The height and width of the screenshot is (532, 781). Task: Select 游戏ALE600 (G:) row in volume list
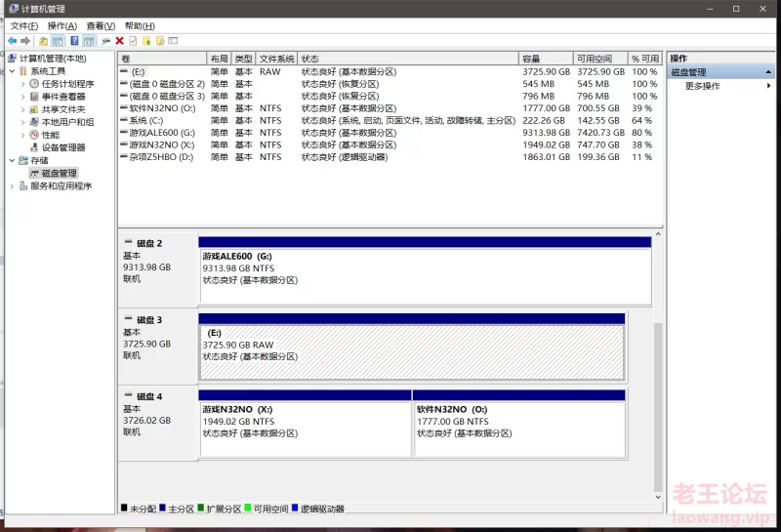tap(390, 133)
